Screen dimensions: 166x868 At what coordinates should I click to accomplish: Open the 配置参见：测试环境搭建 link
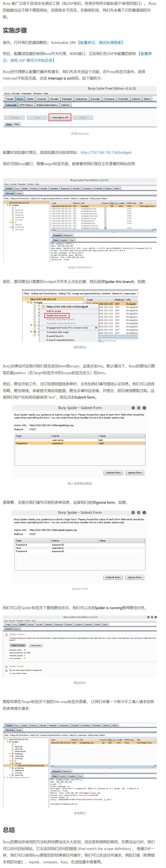[x=100, y=43]
